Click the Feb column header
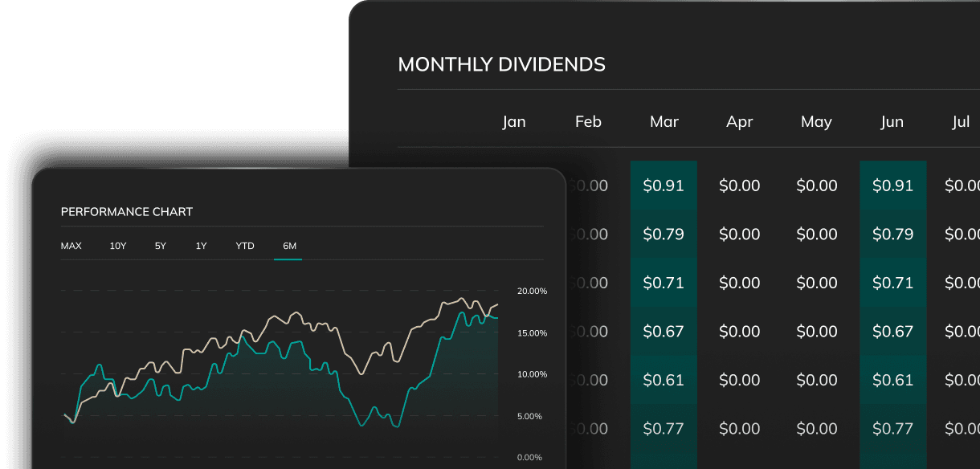This screenshot has width=980, height=469. tap(588, 122)
